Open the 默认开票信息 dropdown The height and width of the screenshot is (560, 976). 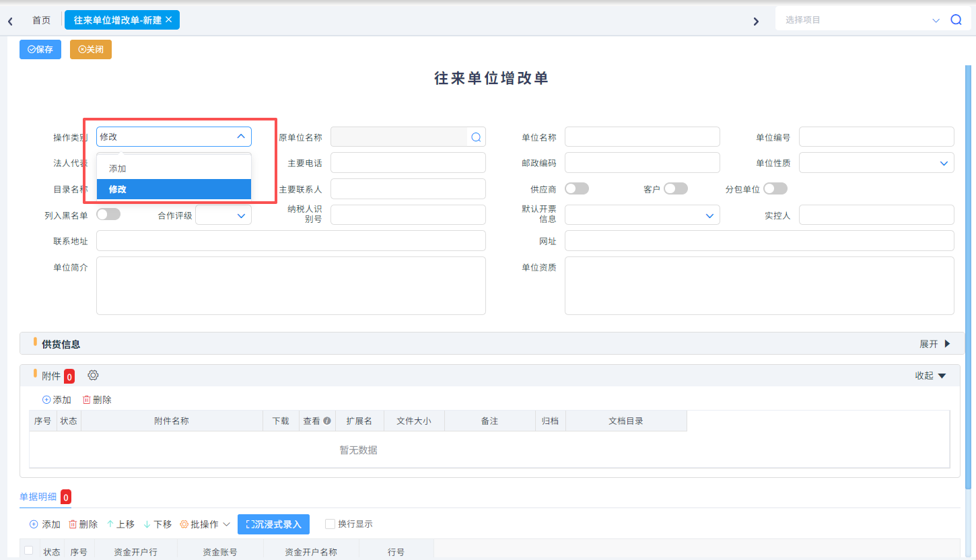tap(642, 215)
